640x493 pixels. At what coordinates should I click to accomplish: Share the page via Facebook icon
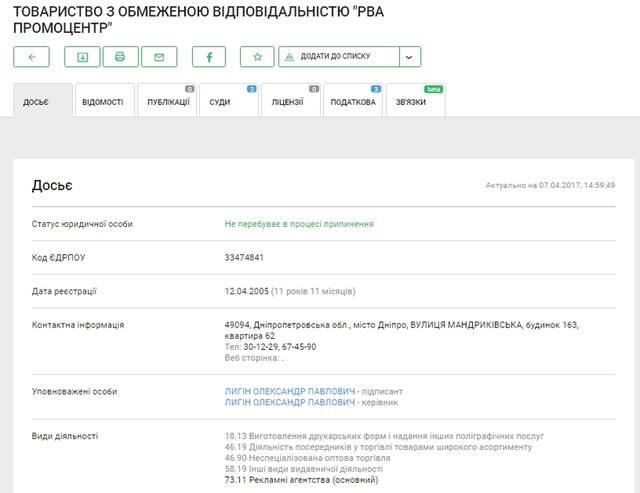tap(209, 57)
